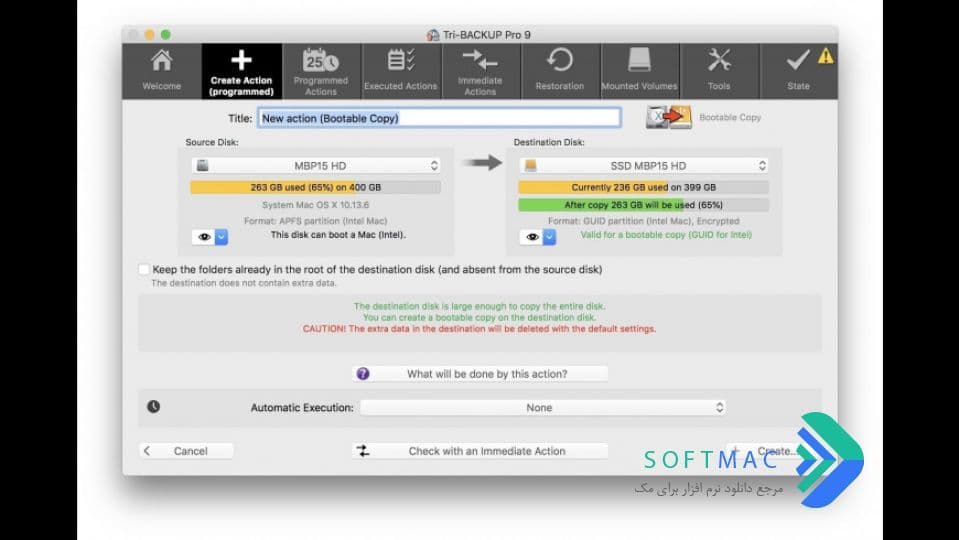This screenshot has width=959, height=540.
Task: Click the yellow warning triangle icon
Action: point(826,56)
